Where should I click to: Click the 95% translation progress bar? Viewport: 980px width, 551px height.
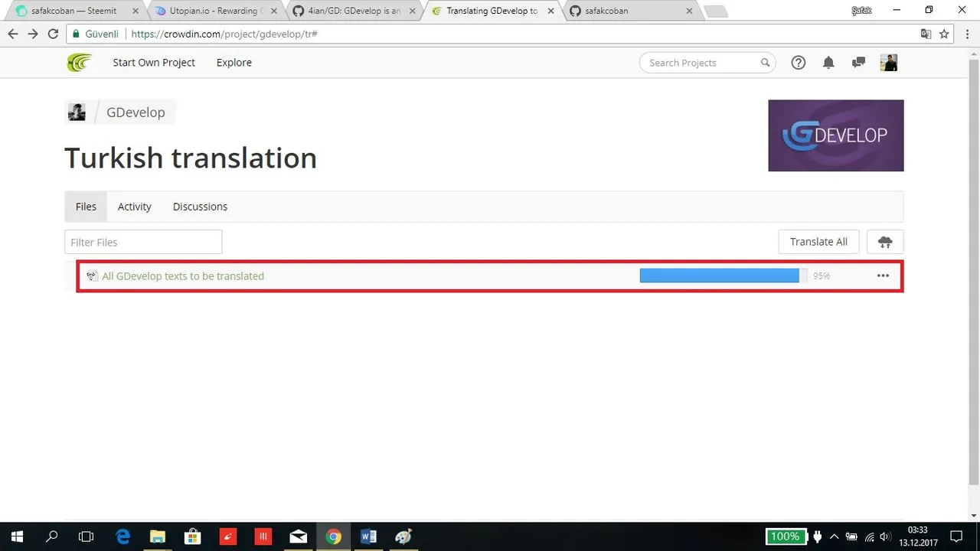tap(724, 275)
